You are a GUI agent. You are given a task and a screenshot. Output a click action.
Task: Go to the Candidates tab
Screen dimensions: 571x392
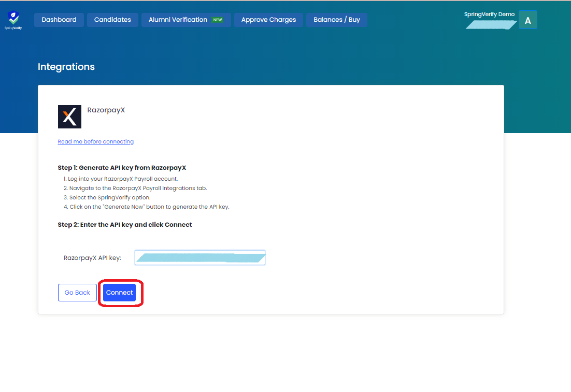[112, 20]
